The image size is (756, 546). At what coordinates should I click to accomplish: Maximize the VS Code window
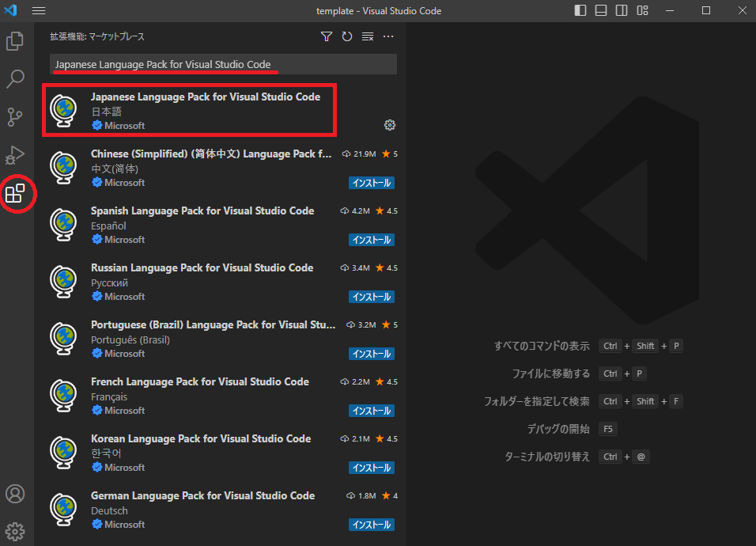point(706,10)
